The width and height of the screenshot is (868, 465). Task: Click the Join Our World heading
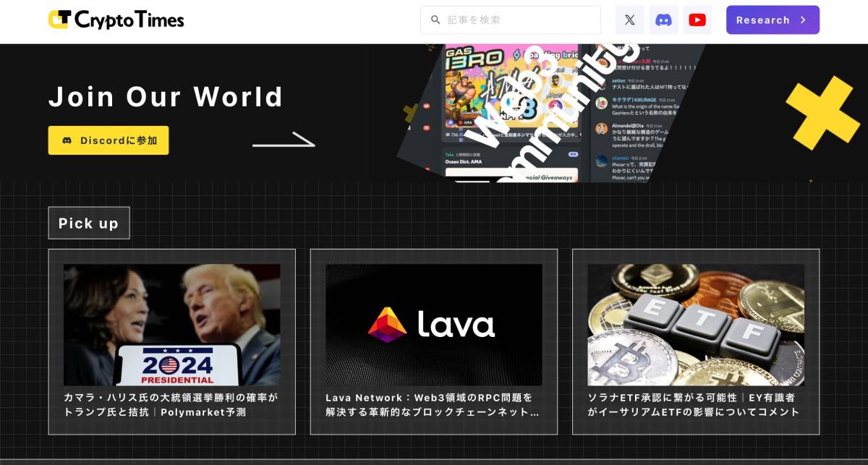pos(166,97)
